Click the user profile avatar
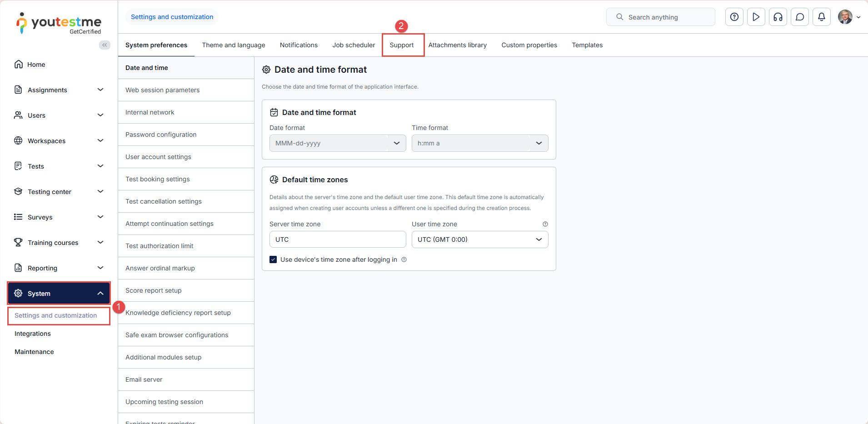The image size is (868, 424). pyautogui.click(x=845, y=17)
